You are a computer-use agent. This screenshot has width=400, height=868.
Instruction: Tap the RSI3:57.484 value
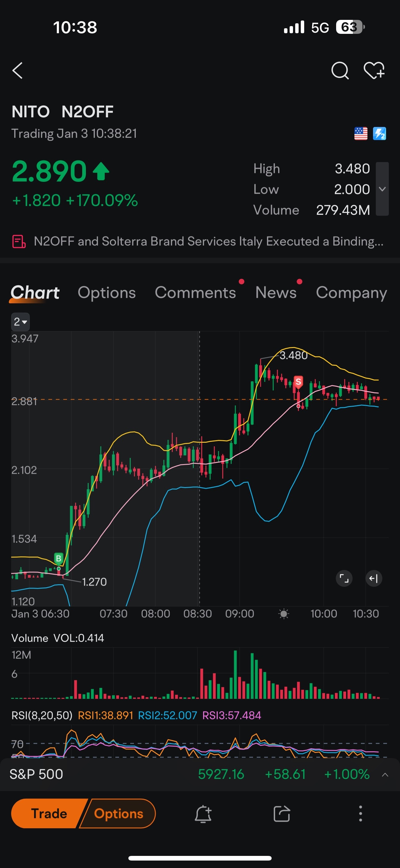click(232, 715)
